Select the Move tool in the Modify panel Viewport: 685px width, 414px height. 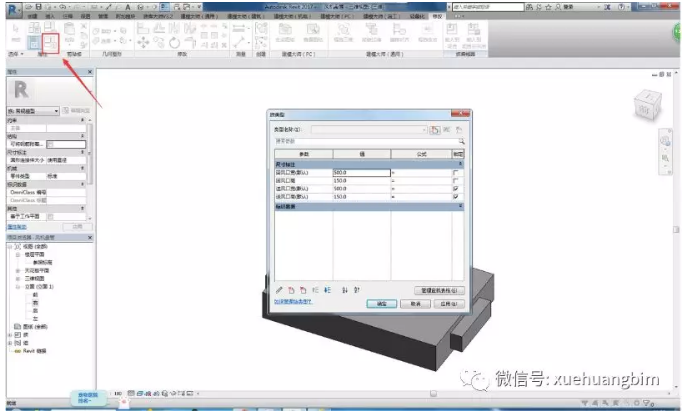143,42
